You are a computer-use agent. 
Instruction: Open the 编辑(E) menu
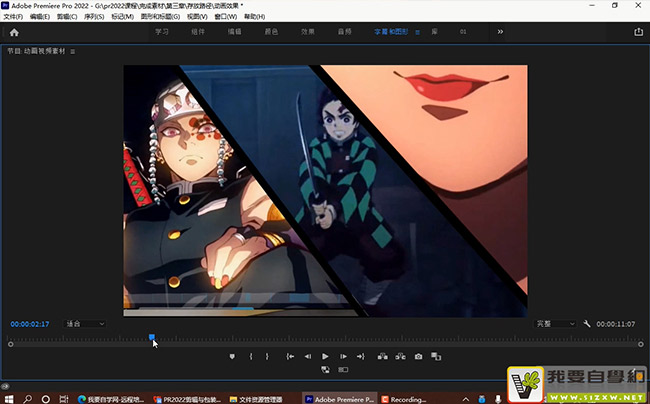click(x=40, y=17)
